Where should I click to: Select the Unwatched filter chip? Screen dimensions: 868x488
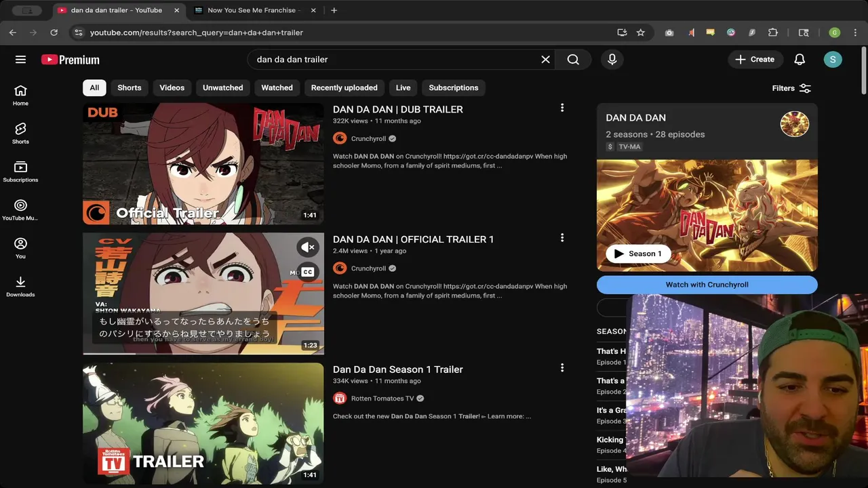(x=222, y=87)
